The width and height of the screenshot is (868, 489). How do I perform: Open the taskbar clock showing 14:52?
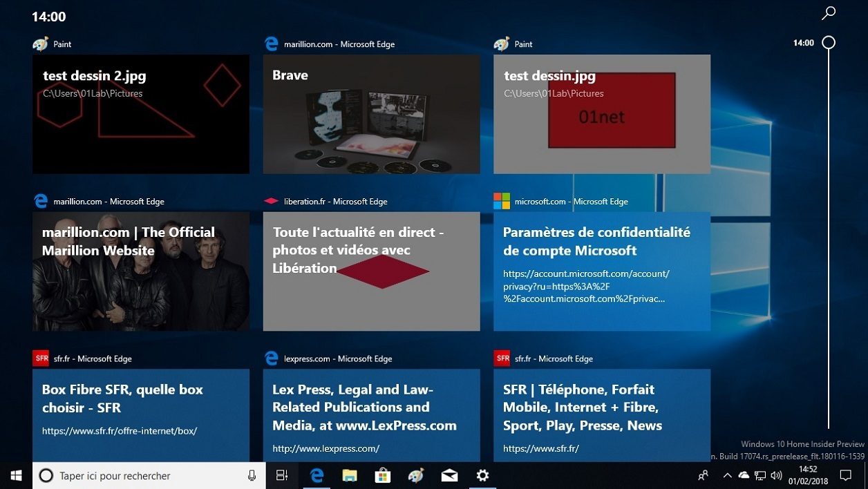point(807,475)
